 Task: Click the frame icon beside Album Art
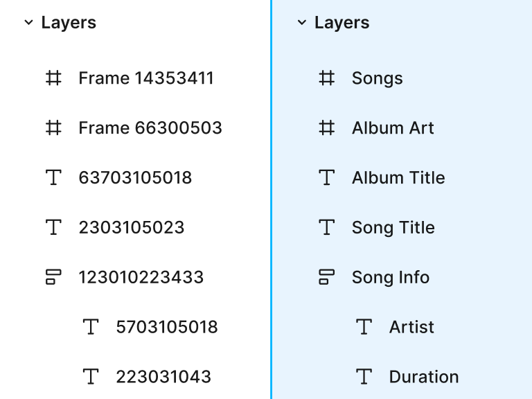point(327,128)
